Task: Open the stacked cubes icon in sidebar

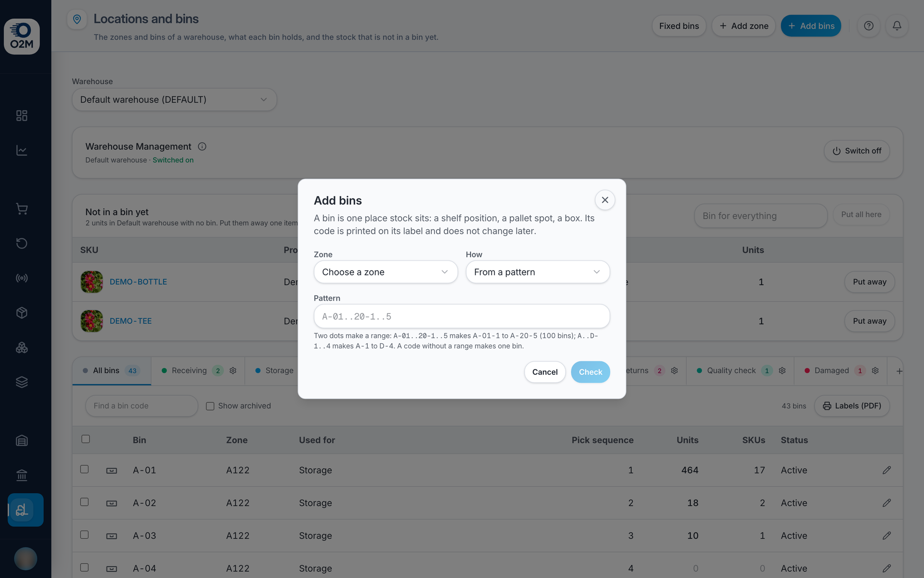Action: (x=22, y=347)
